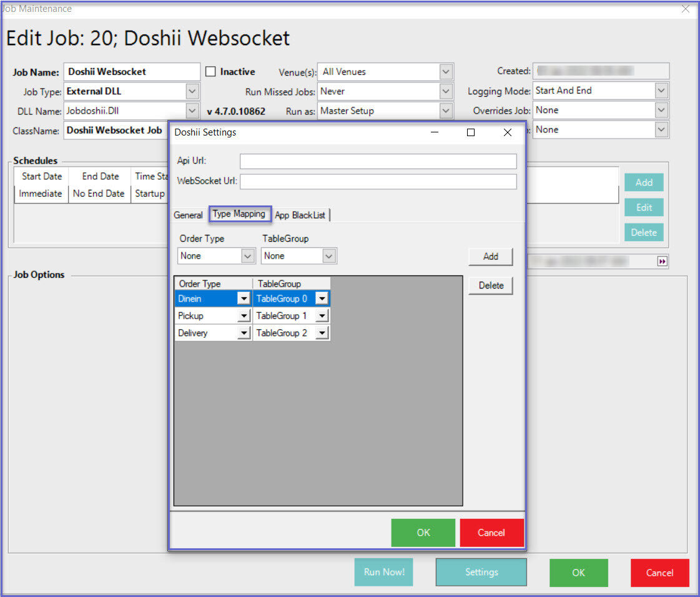The width and height of the screenshot is (700, 597).
Task: Expand the Venue(s) dropdown
Action: tap(445, 71)
